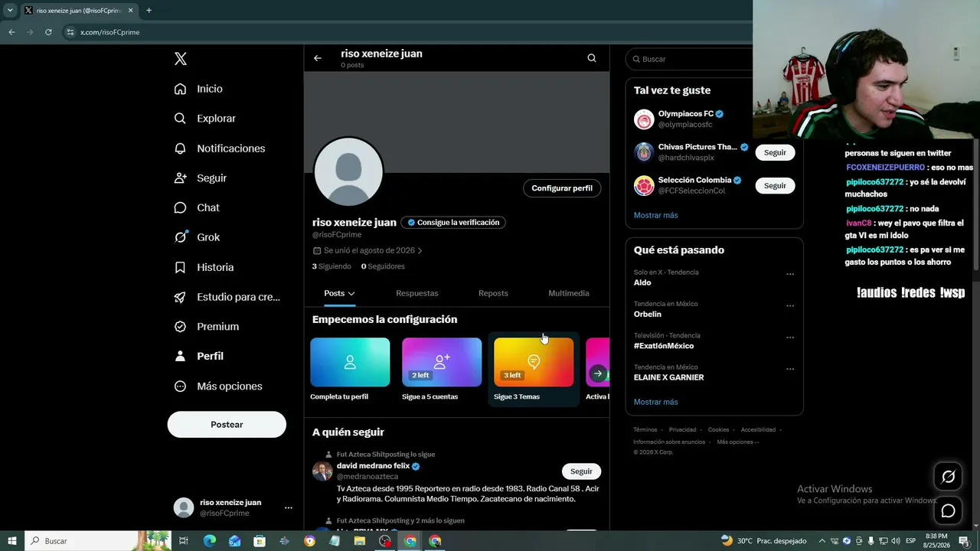Open Microsoft Edge from the taskbar
The height and width of the screenshot is (551, 980).
pos(209,541)
